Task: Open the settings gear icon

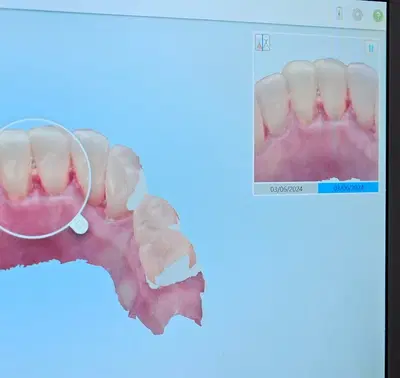Action: 358,15
